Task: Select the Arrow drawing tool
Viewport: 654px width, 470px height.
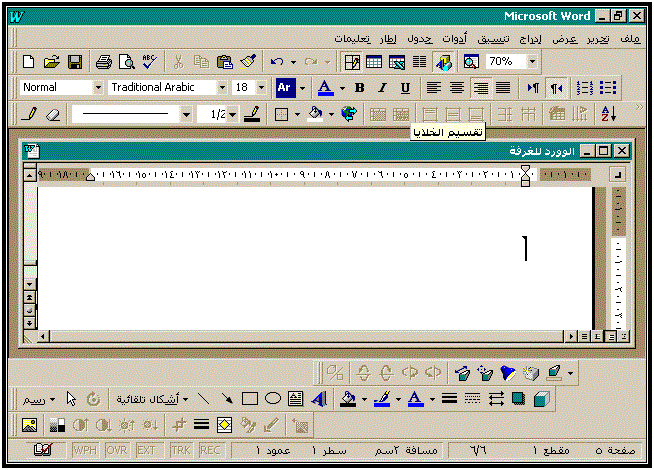Action: click(x=226, y=399)
